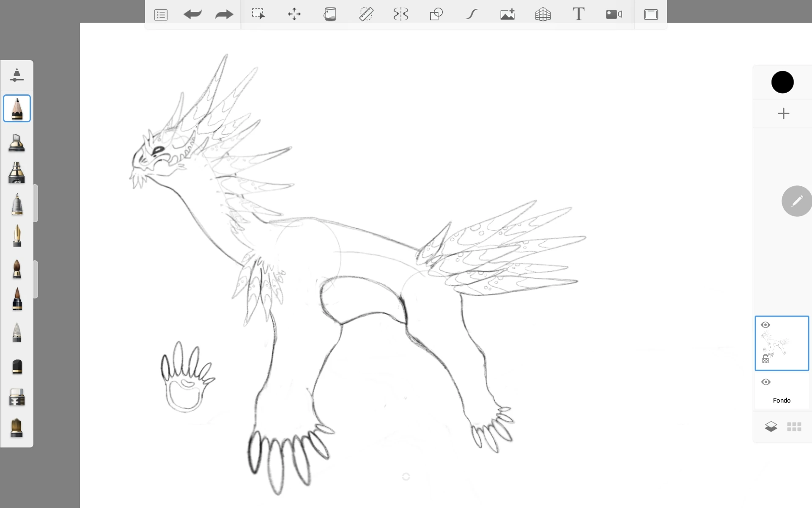Viewport: 812px width, 508px height.
Task: Undo the last stroke
Action: [x=192, y=14]
